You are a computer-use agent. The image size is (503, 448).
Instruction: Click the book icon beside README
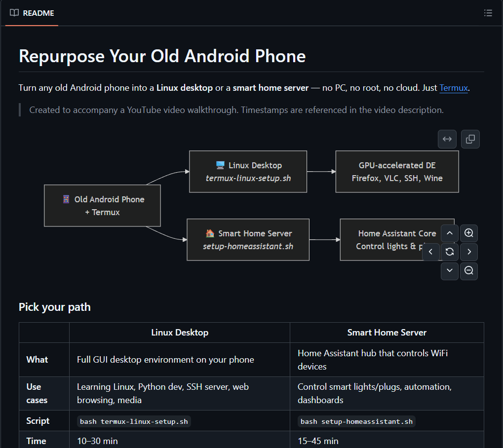pos(14,13)
